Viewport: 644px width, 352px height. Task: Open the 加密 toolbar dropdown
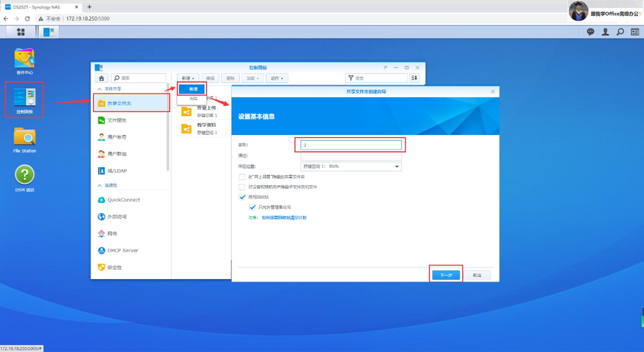[x=253, y=78]
